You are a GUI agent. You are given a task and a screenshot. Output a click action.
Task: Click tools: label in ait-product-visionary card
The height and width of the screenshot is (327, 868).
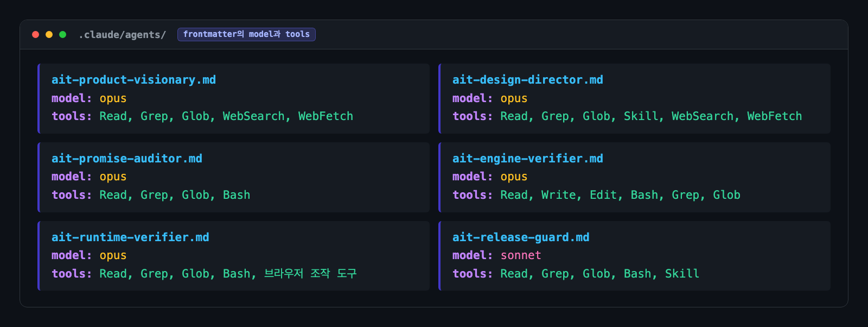coord(72,116)
